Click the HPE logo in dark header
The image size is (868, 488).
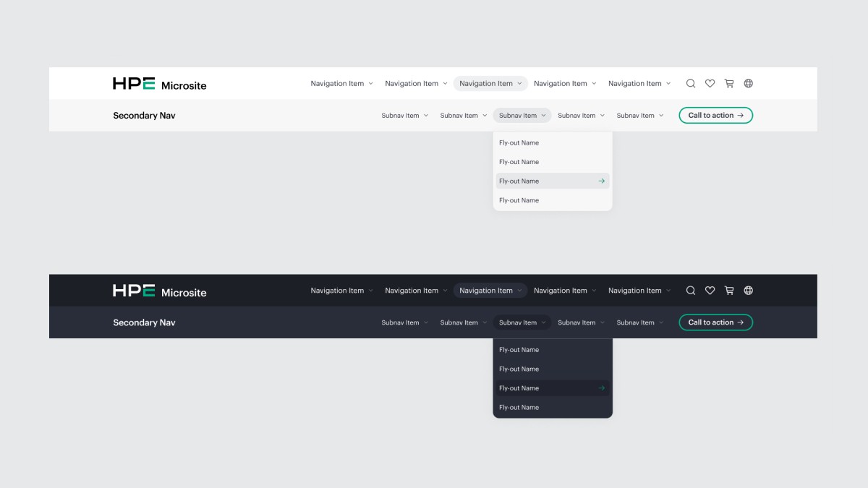click(x=134, y=291)
